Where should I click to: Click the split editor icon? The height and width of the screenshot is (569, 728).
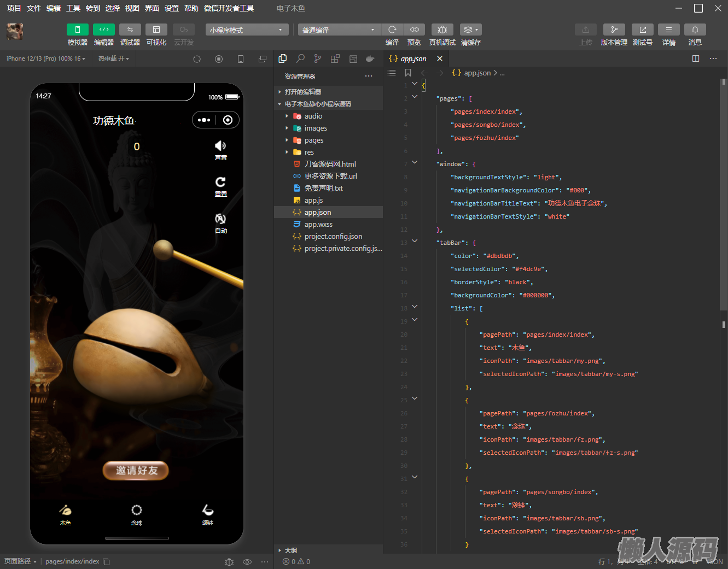tap(696, 58)
